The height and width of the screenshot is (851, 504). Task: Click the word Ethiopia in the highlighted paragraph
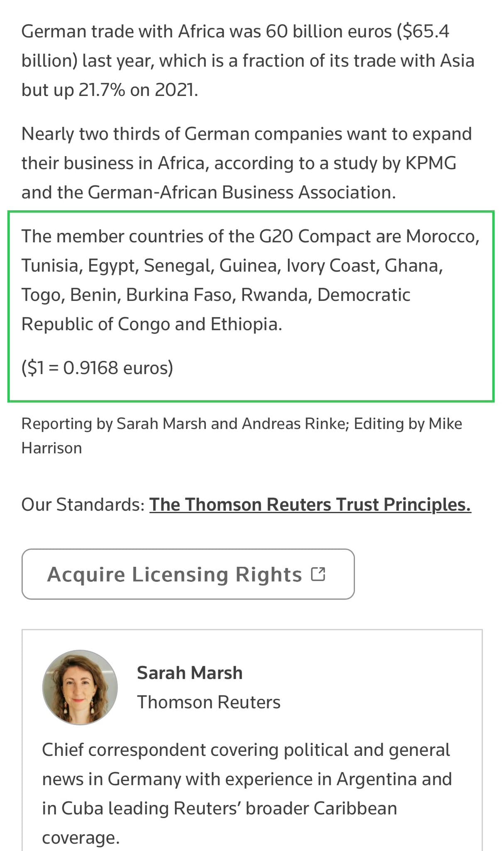tap(246, 324)
